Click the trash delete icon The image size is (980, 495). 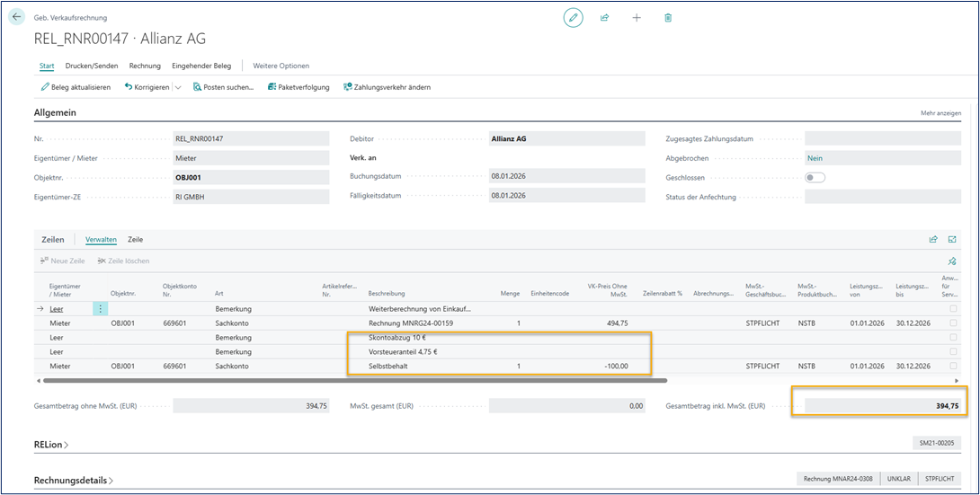click(x=668, y=17)
